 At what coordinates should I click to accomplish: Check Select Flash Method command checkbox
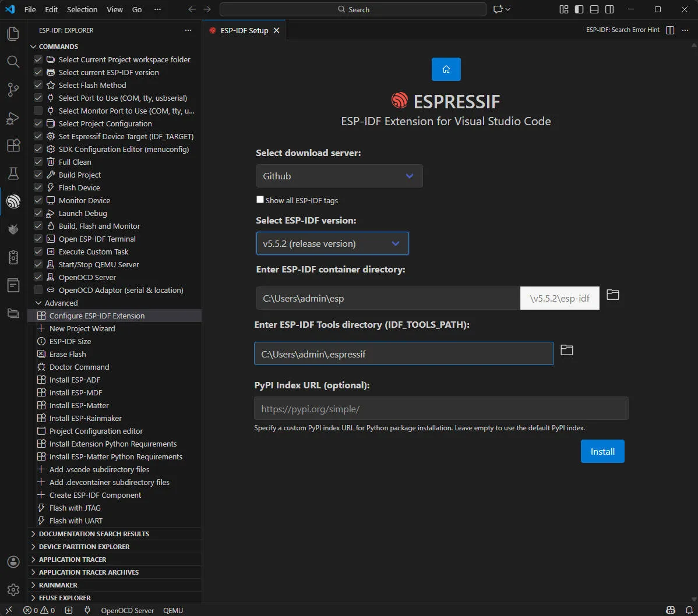[38, 85]
